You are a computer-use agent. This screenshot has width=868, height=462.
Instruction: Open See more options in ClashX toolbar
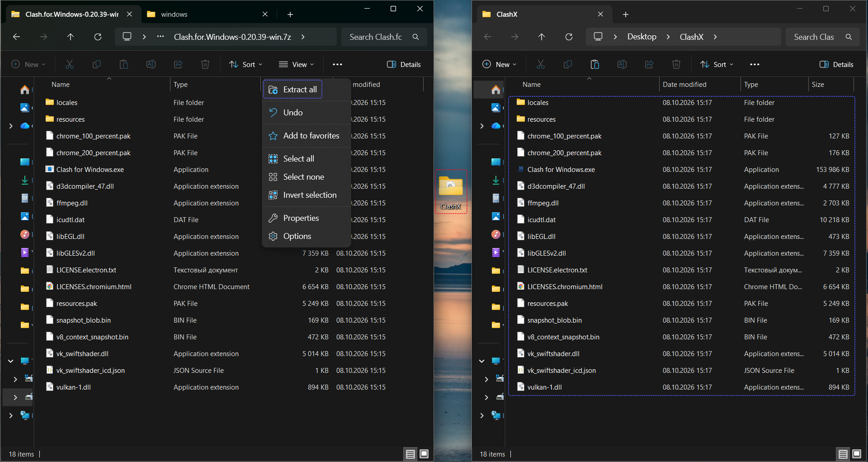(755, 64)
